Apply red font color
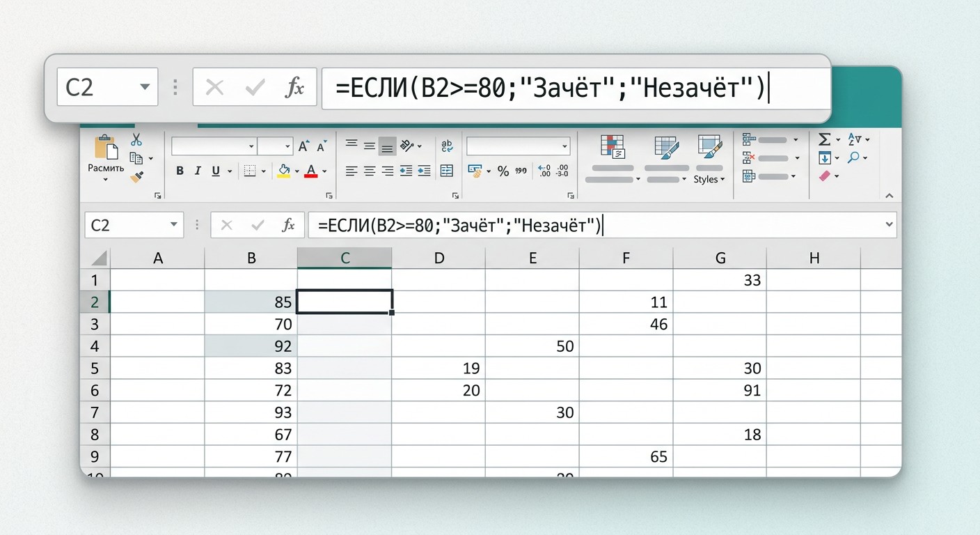 pos(311,171)
